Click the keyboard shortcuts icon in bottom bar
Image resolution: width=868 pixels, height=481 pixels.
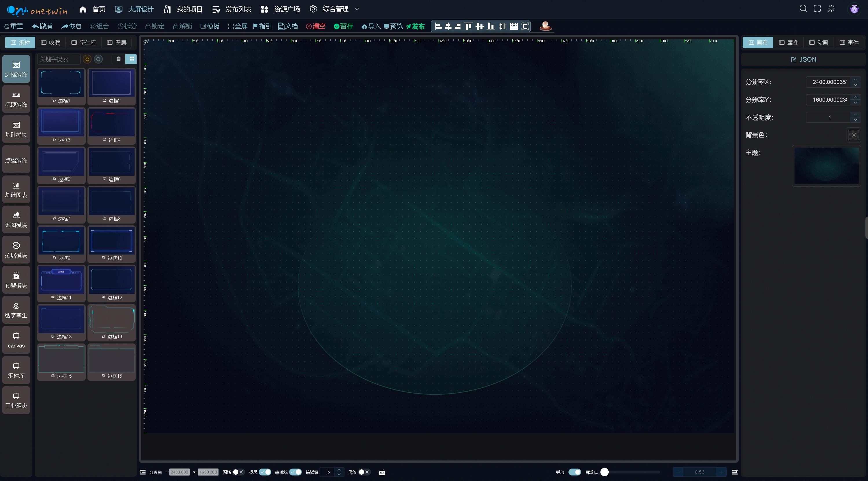382,472
